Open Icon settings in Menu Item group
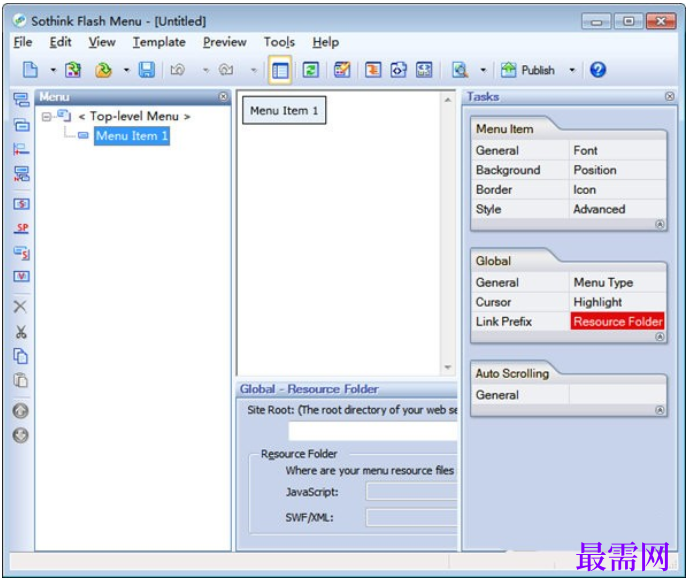Screen dimensions: 688x588 [584, 190]
